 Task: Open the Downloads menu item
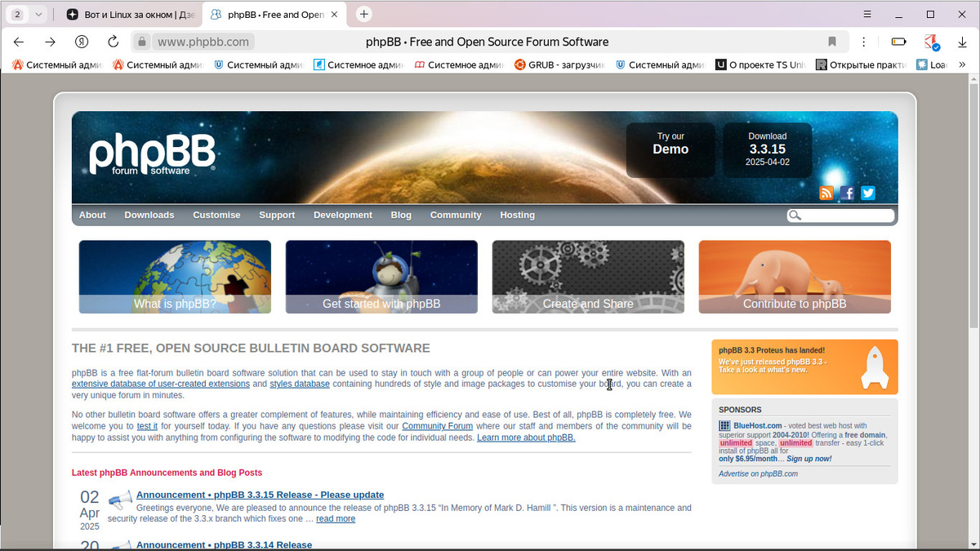149,215
